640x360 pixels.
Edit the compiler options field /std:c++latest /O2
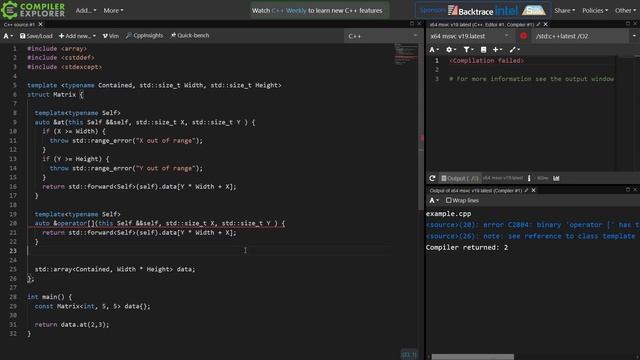coord(581,36)
